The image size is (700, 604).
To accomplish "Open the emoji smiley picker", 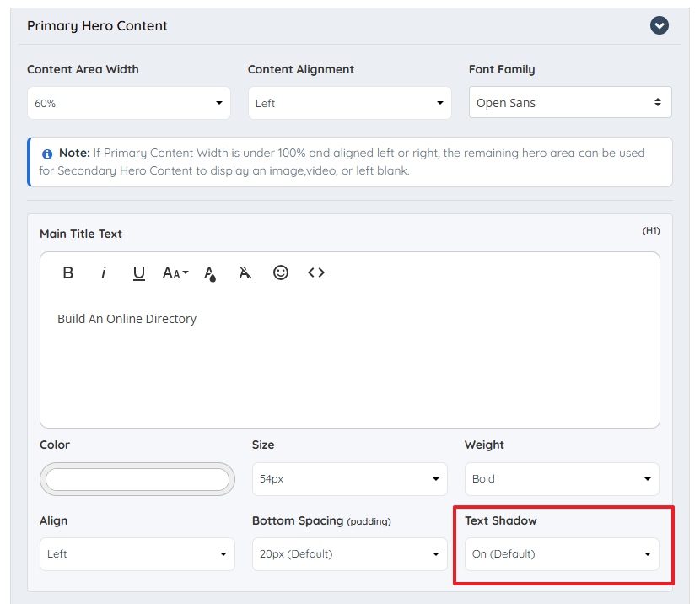I will pos(281,272).
